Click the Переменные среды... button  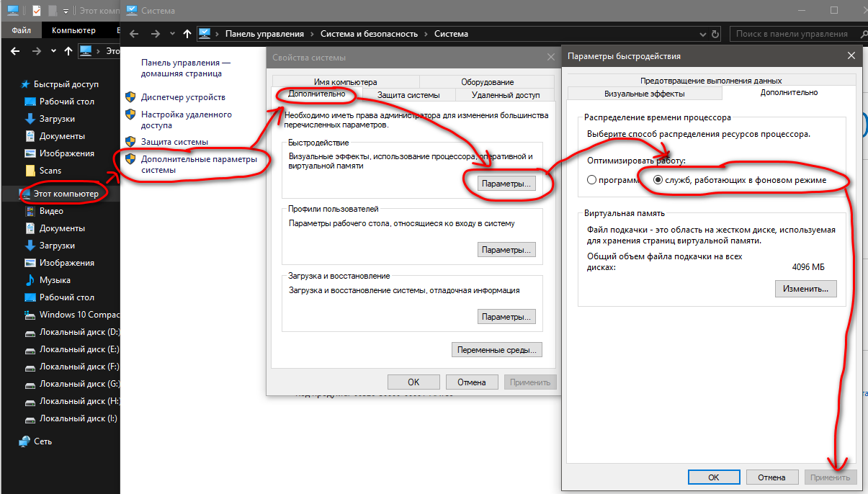coord(496,350)
